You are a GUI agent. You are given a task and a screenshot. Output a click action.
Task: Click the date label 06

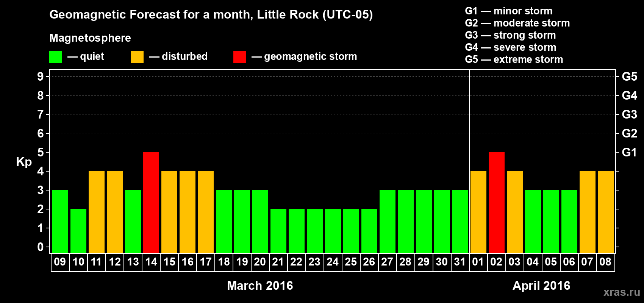[x=569, y=262]
